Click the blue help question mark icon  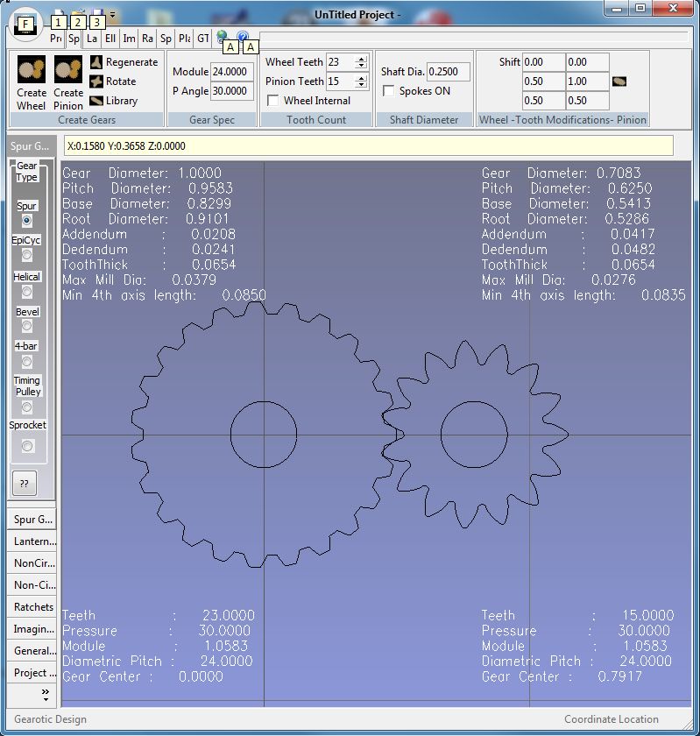click(x=243, y=36)
